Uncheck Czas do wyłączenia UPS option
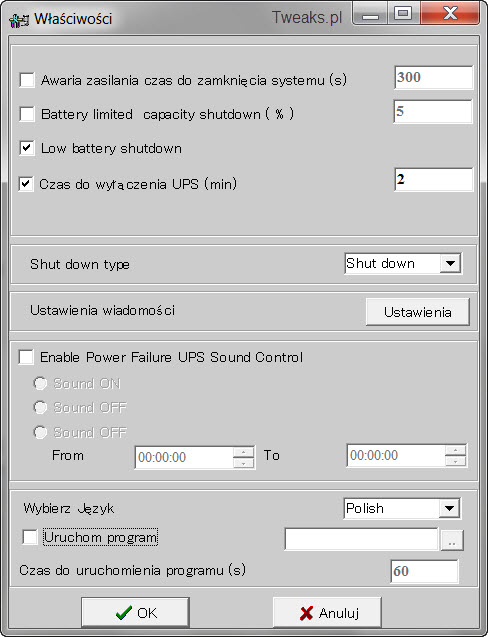The width and height of the screenshot is (488, 637). click(x=26, y=184)
